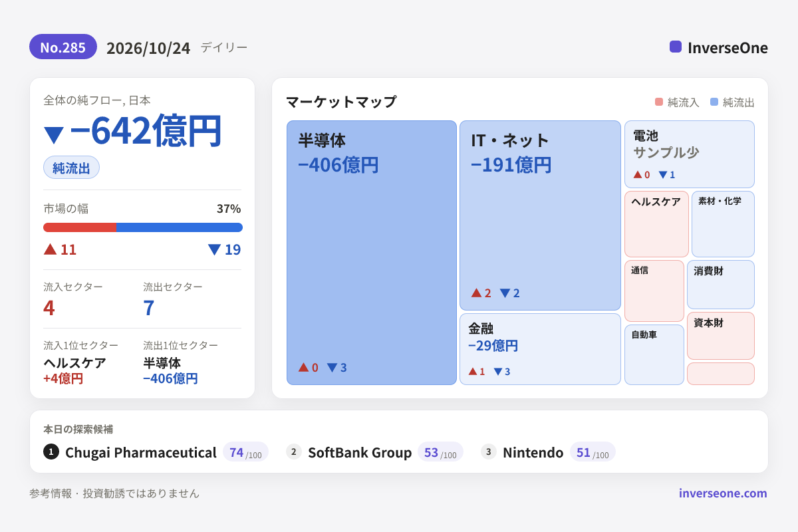This screenshot has height=532, width=798.
Task: Click the date 2026/10/24
Action: tap(148, 48)
